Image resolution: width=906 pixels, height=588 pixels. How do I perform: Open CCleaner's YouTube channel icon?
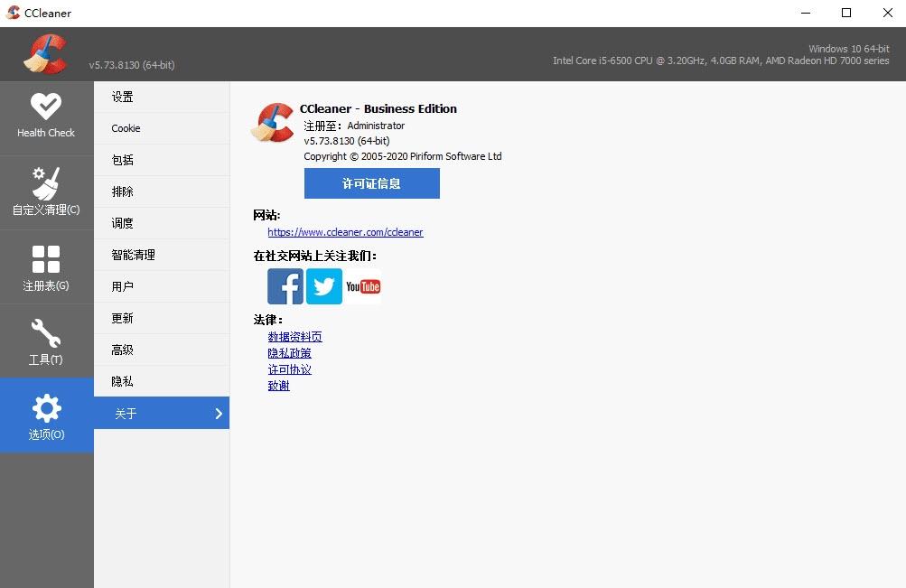tap(363, 286)
